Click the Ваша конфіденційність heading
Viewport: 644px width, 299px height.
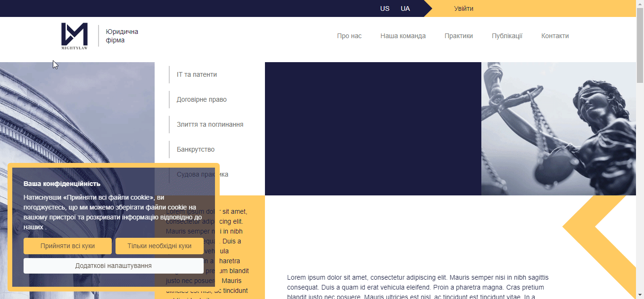(x=62, y=184)
